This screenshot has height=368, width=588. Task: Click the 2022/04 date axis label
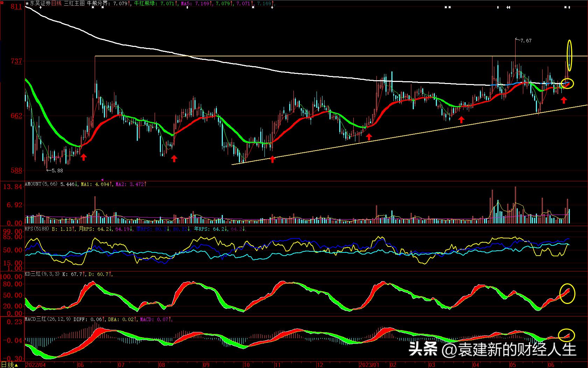36,365
